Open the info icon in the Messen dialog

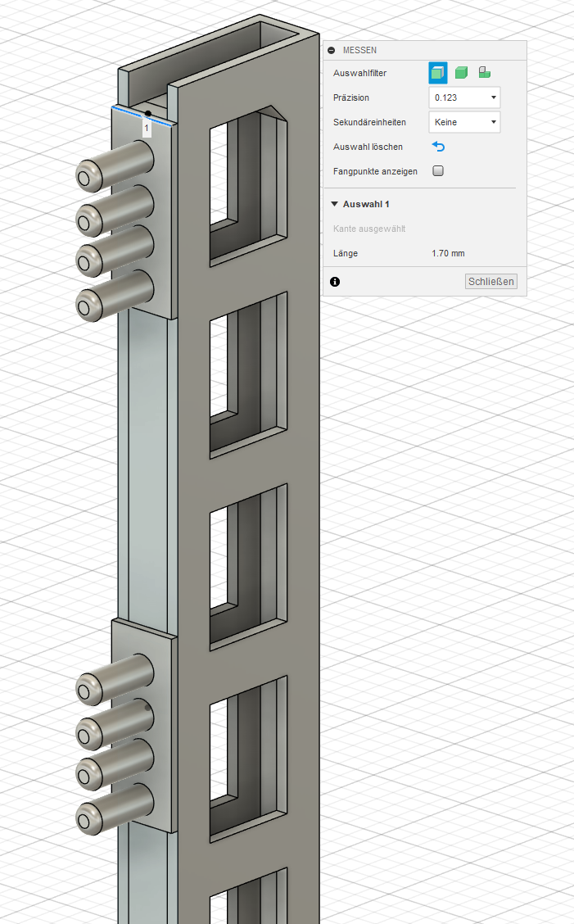(335, 282)
